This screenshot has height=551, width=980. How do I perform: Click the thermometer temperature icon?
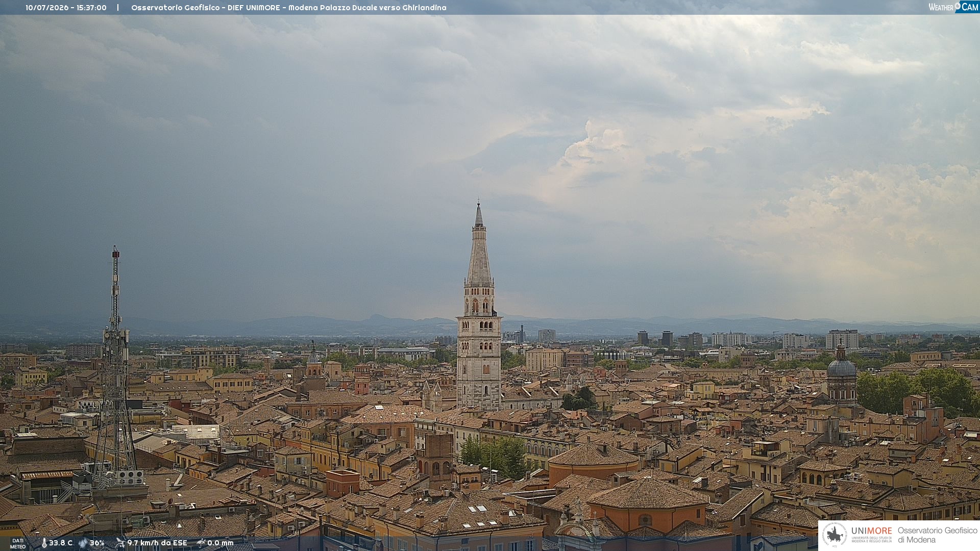[x=44, y=543]
